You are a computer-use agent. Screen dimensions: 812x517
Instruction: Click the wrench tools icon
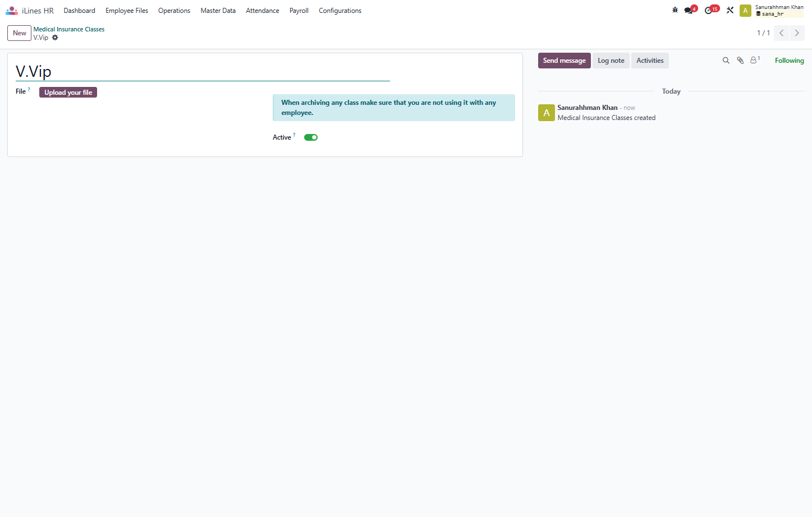pyautogui.click(x=730, y=10)
